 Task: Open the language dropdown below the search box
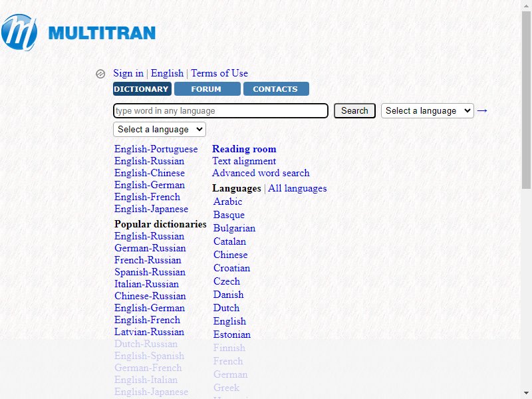[160, 129]
